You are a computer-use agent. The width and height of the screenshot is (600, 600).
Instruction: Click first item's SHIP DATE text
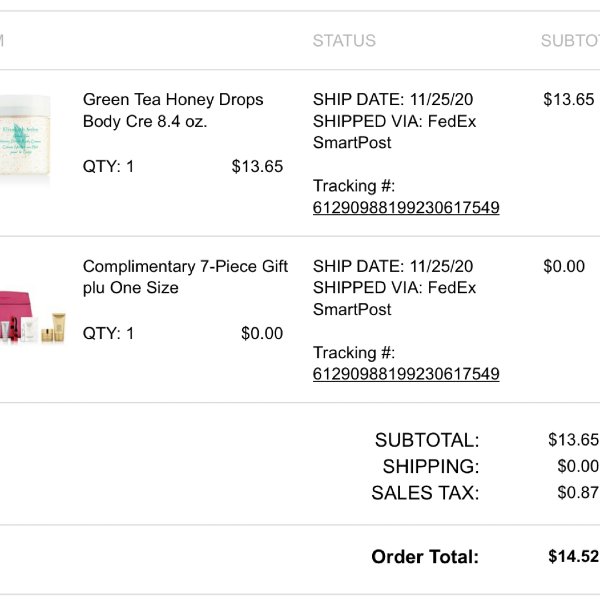[393, 99]
